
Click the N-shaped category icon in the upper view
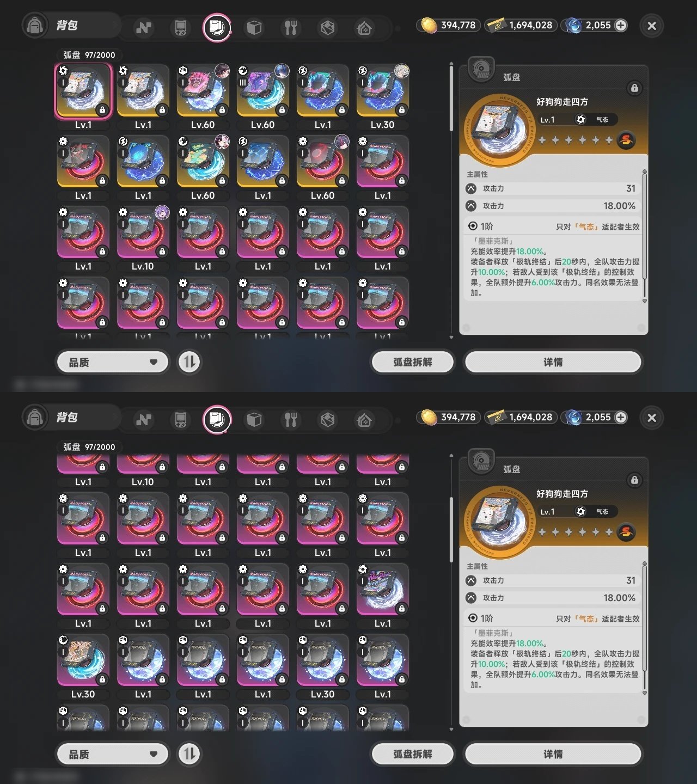tap(144, 27)
